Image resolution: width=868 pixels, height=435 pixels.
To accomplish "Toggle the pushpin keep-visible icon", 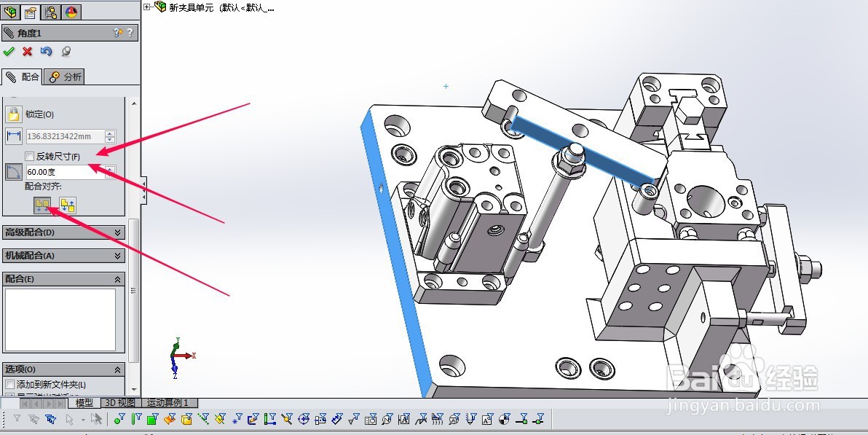I will (x=66, y=52).
